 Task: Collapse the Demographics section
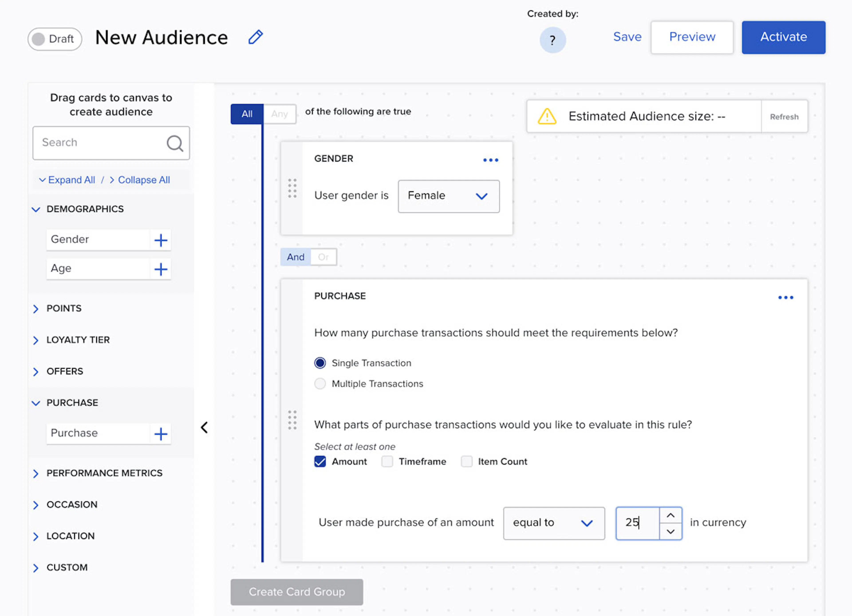coord(36,210)
